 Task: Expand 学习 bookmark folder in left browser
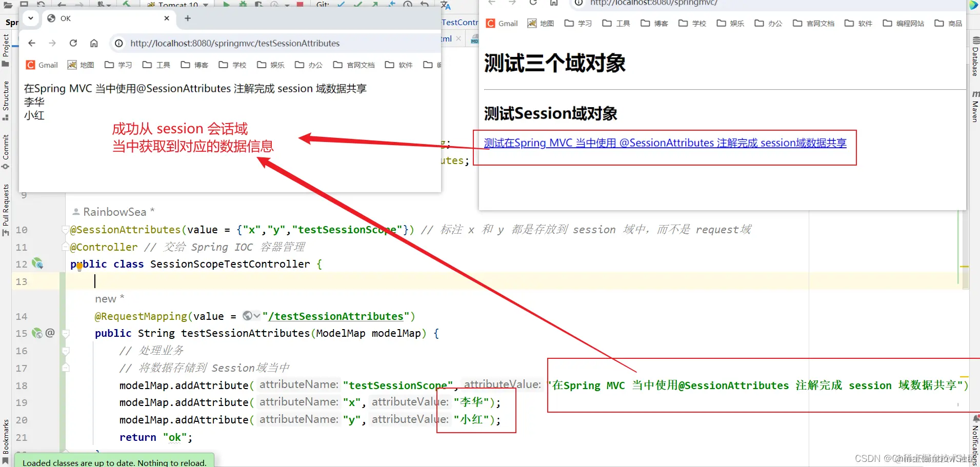click(118, 65)
